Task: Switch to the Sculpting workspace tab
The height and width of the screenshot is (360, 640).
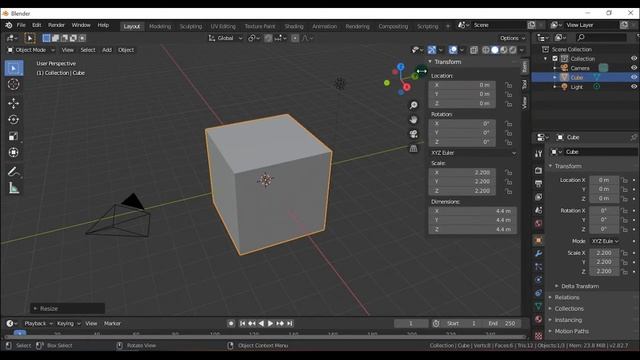Action: pyautogui.click(x=191, y=26)
